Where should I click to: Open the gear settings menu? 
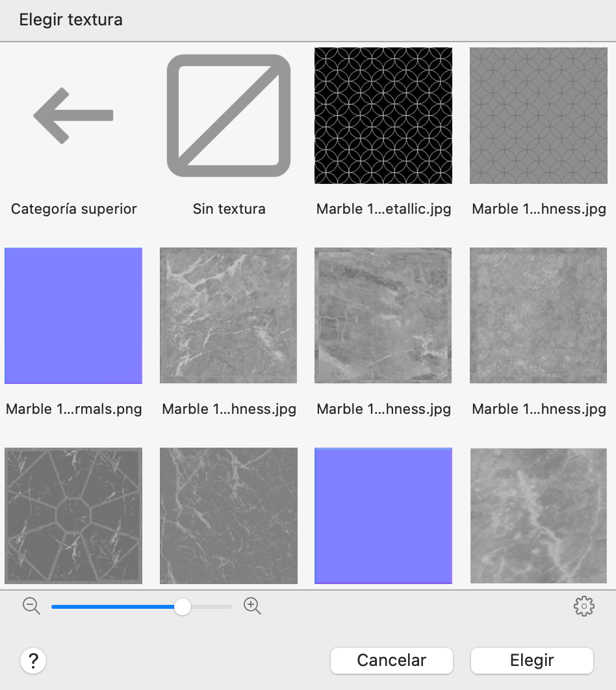tap(584, 606)
